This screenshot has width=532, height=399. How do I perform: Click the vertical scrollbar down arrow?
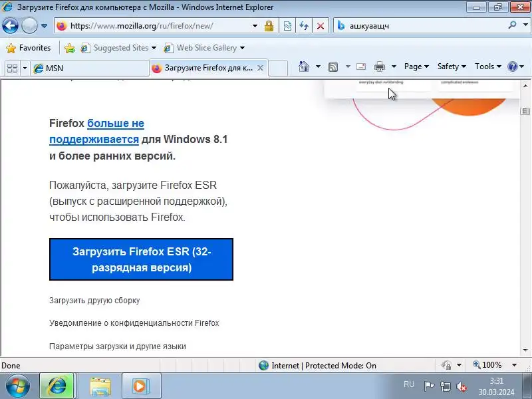point(525,350)
